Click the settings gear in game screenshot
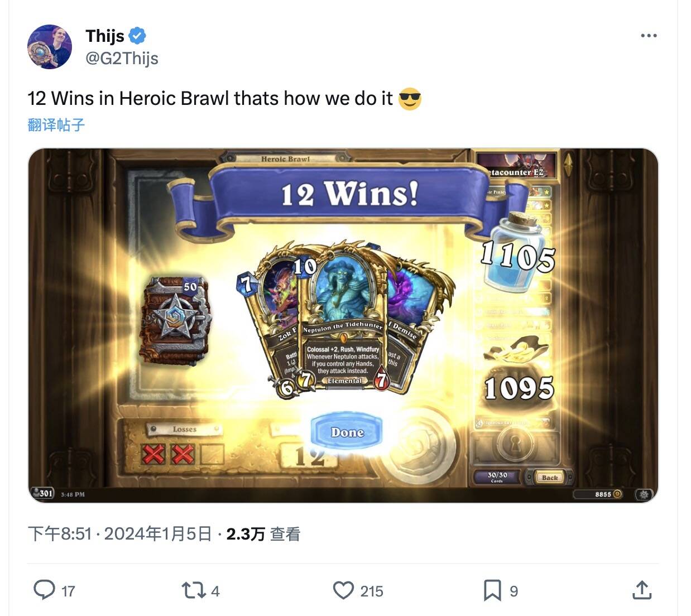 point(644,494)
